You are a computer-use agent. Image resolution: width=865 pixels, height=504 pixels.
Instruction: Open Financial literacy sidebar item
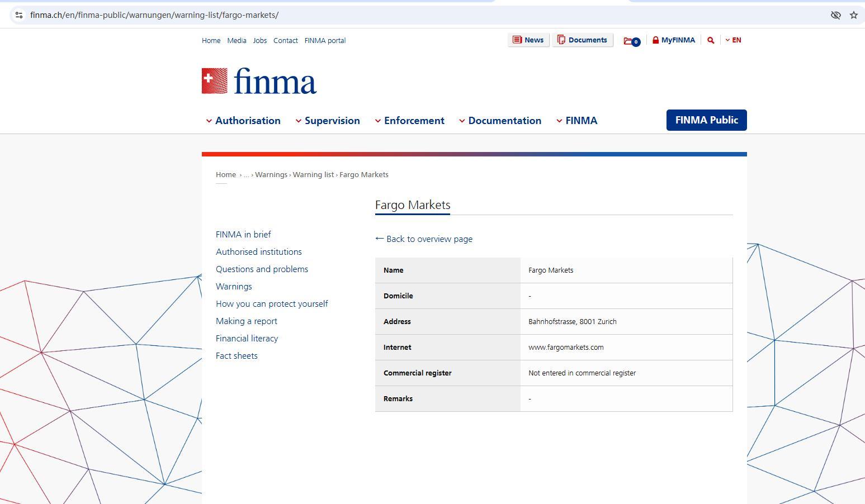point(247,339)
